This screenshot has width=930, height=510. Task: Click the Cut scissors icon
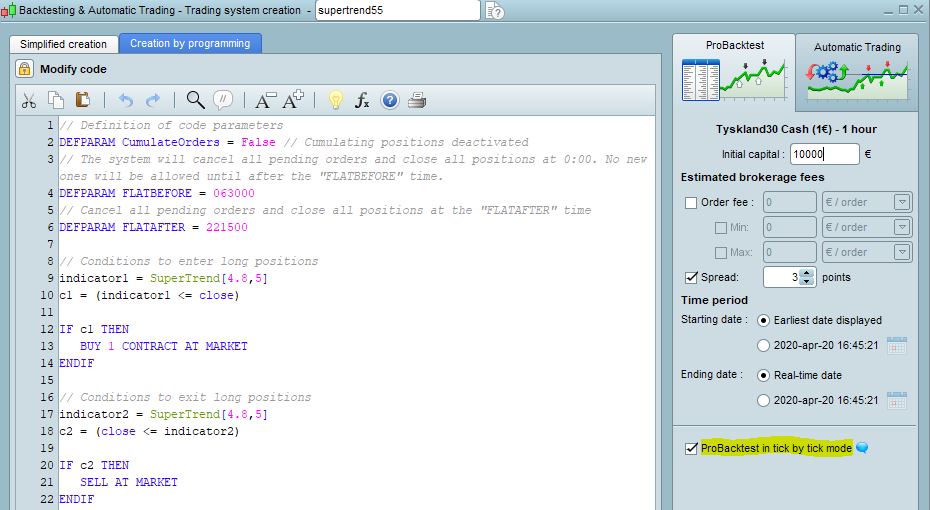[28, 101]
